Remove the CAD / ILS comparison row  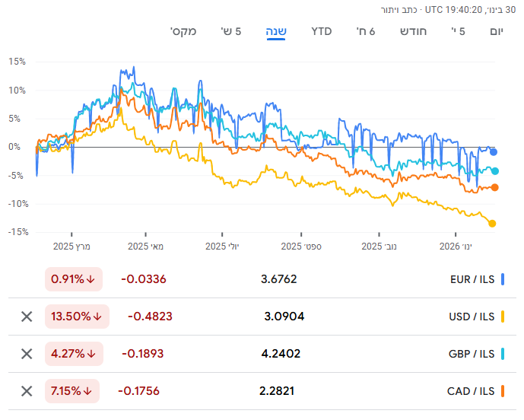tap(27, 391)
